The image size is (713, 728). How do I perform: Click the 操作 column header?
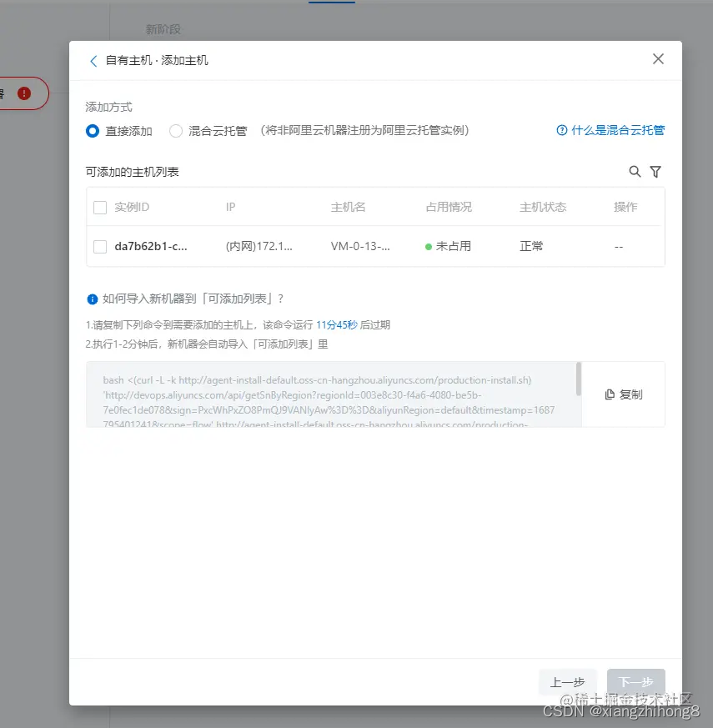[625, 207]
